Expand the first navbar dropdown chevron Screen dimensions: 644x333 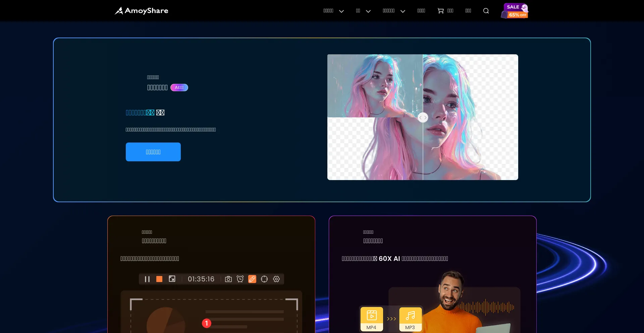pyautogui.click(x=341, y=11)
